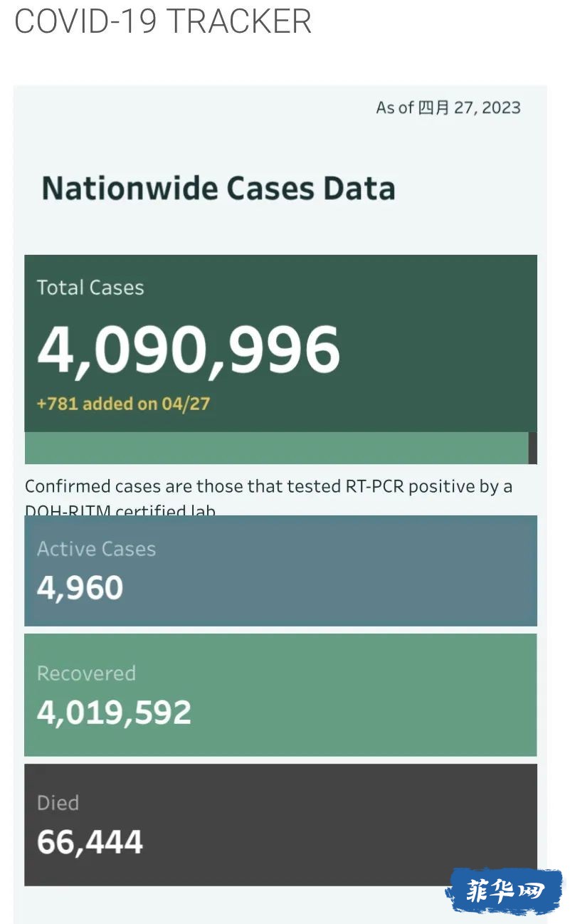Click the 4,960 active cases figure
The image size is (570, 924).
[80, 588]
